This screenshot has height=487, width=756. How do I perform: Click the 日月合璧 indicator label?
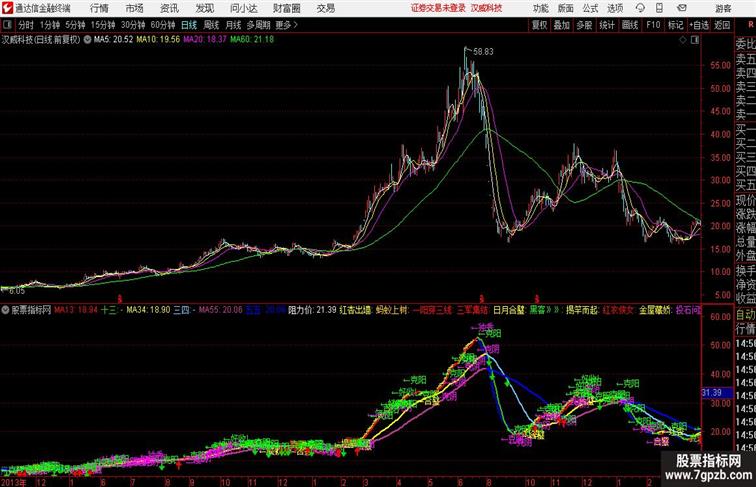click(x=509, y=310)
